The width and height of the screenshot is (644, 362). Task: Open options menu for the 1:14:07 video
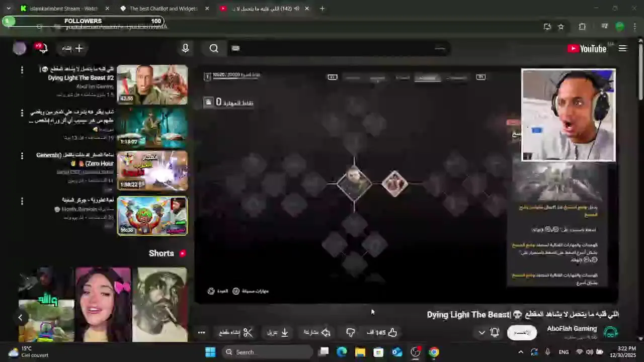click(x=22, y=113)
